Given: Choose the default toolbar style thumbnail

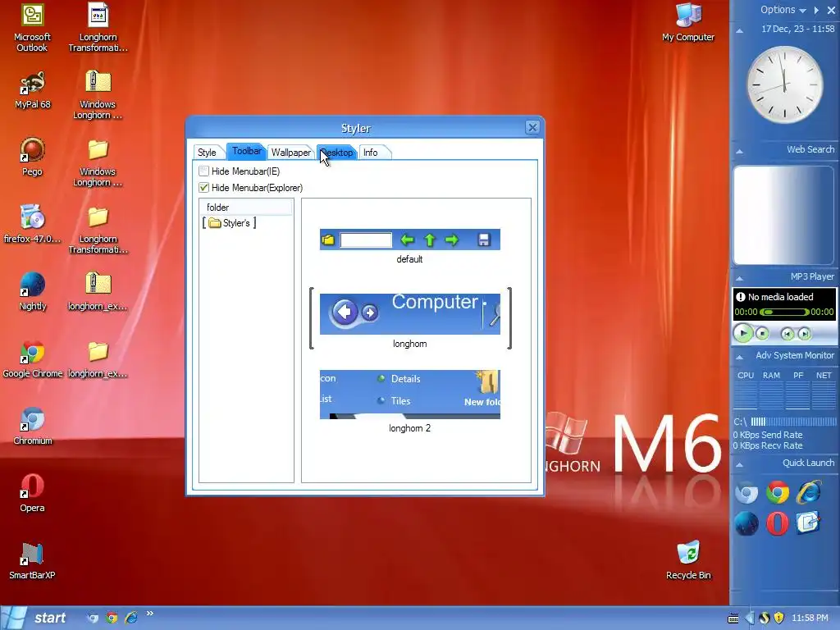Looking at the screenshot, I should [x=410, y=240].
